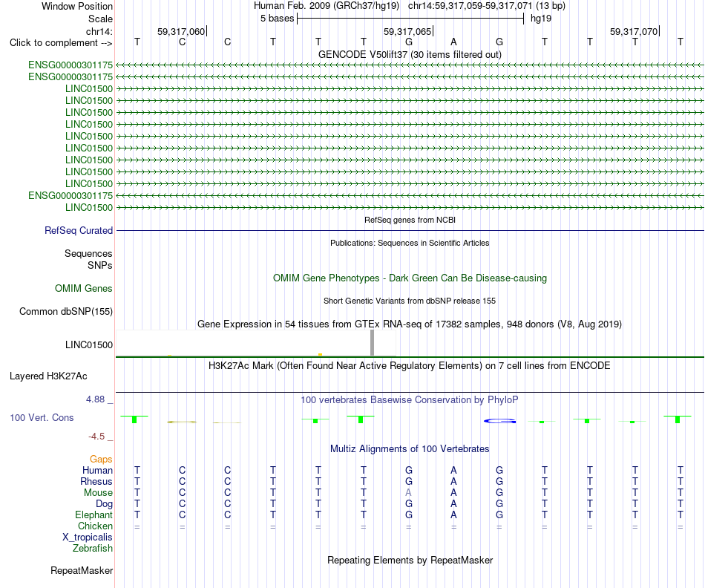Click the LINC01500 label of the GTEx track
The width and height of the screenshot is (705, 588).
pos(88,345)
